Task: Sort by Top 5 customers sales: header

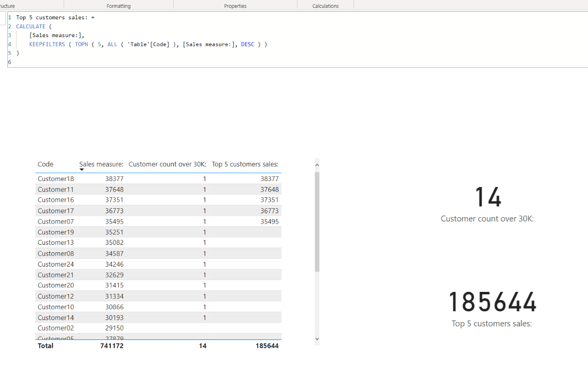Action: pyautogui.click(x=245, y=164)
